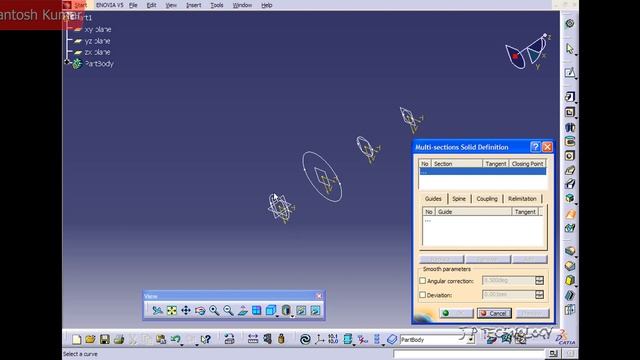Image resolution: width=640 pixels, height=360 pixels.
Task: Click the Pocket icon in right toolbar
Action: tap(570, 112)
